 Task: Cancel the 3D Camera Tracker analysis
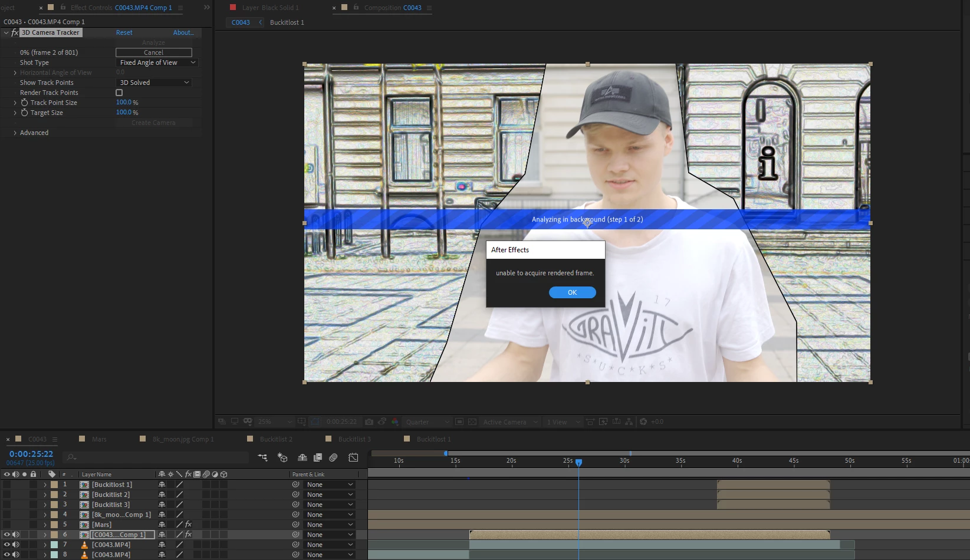tap(154, 52)
